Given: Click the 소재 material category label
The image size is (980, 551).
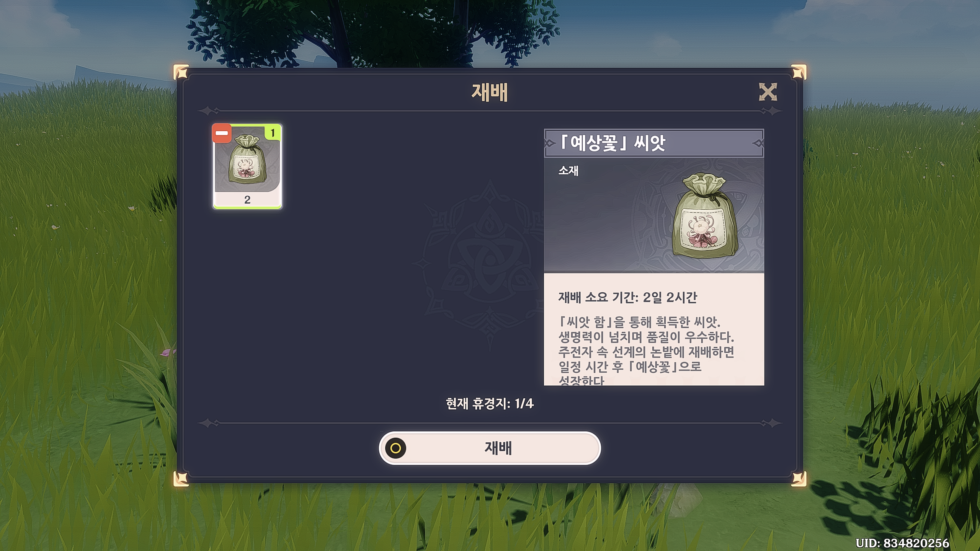Looking at the screenshot, I should [x=568, y=171].
